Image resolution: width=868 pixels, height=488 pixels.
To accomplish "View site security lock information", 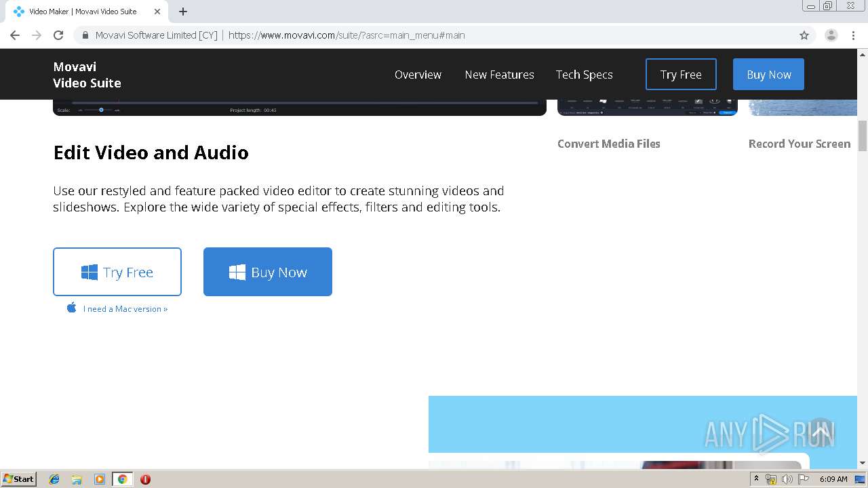I will coord(85,35).
